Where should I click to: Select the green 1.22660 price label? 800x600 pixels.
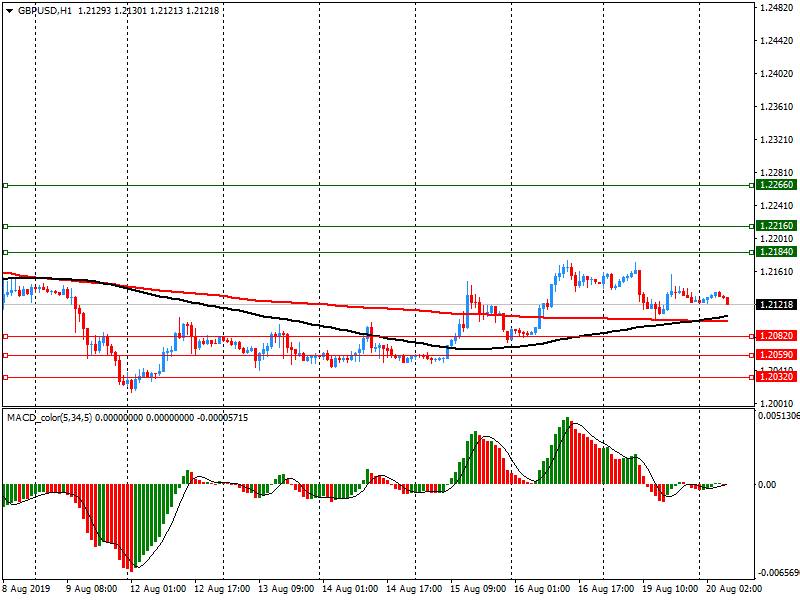(x=777, y=185)
